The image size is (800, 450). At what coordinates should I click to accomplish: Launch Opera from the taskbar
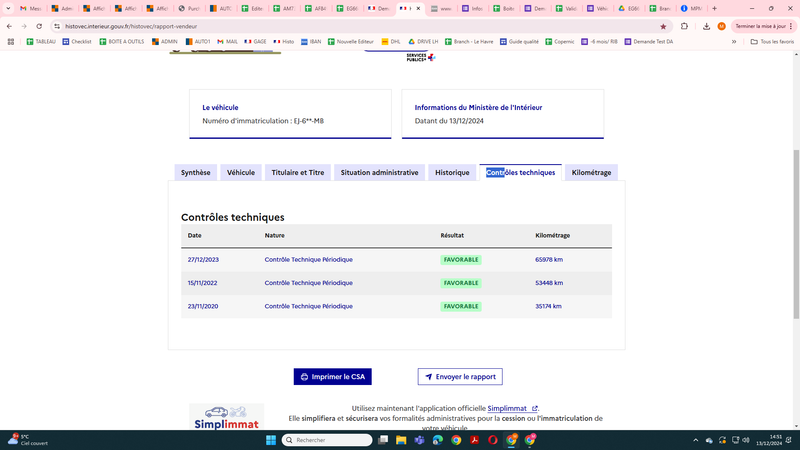pyautogui.click(x=492, y=440)
